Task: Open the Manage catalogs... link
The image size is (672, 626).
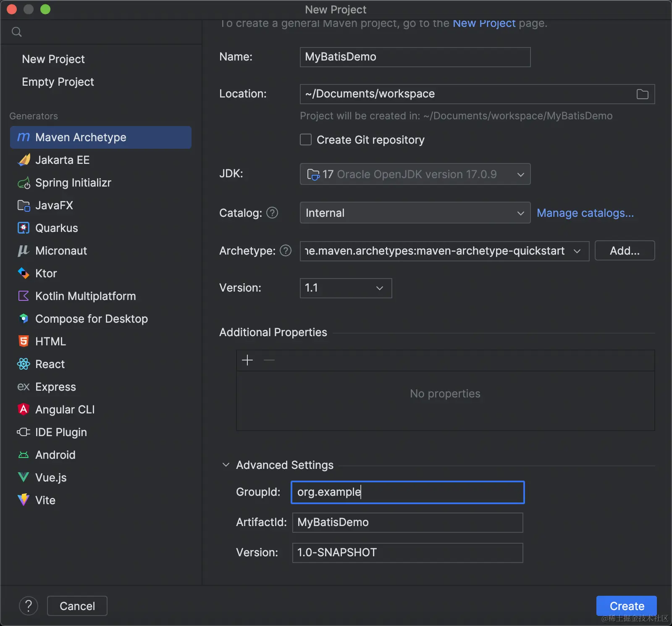Action: point(585,213)
